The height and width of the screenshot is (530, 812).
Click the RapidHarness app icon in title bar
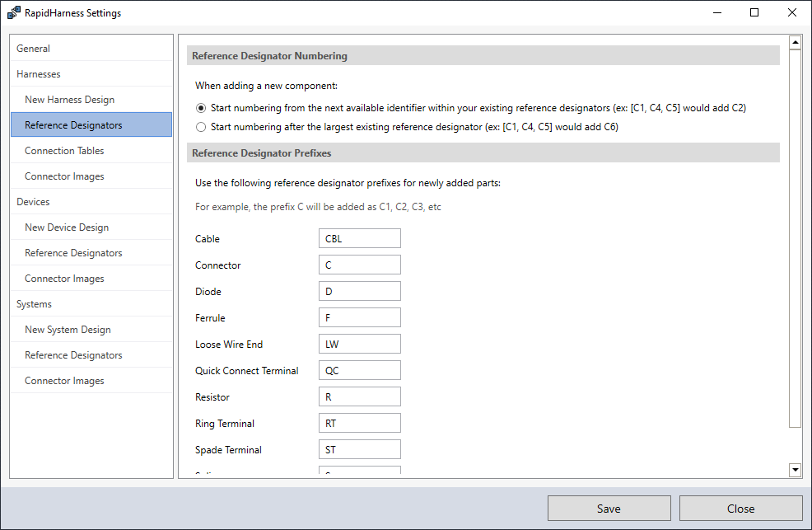coord(14,12)
